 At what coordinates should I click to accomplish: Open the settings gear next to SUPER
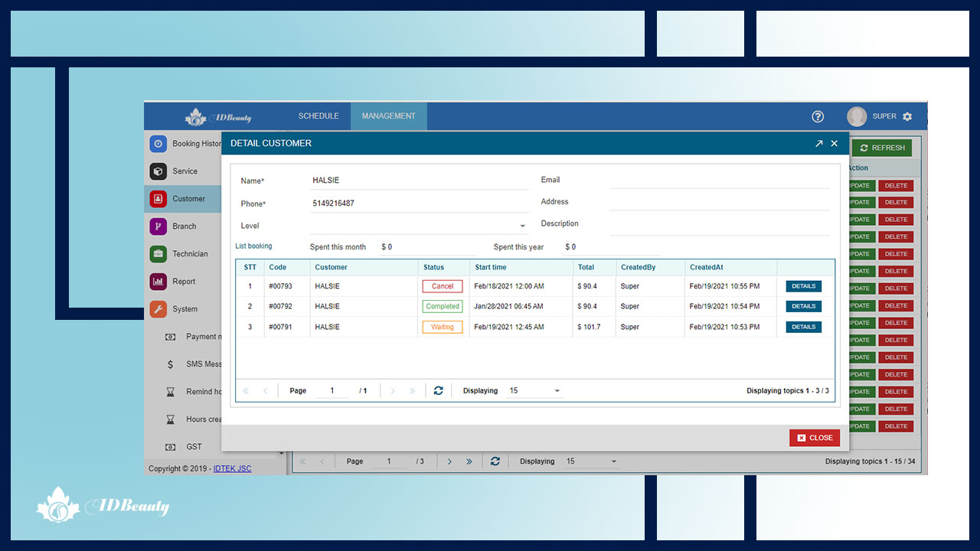coord(907,116)
